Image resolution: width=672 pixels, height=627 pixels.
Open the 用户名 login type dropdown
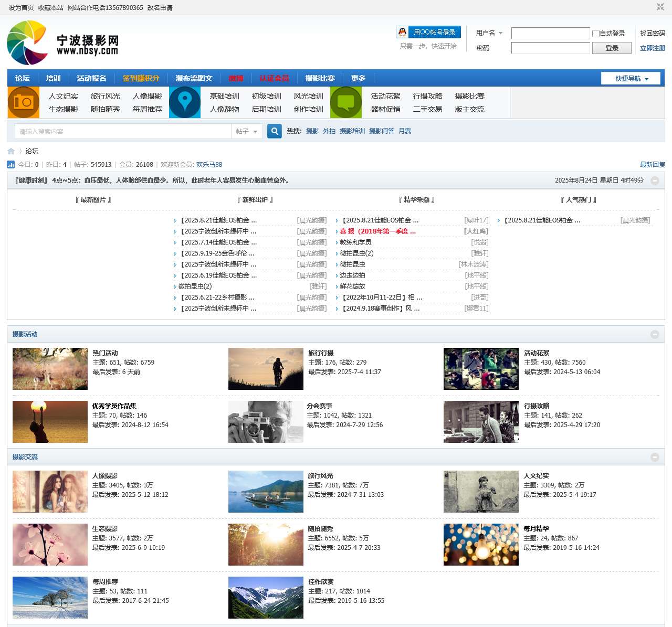(489, 33)
